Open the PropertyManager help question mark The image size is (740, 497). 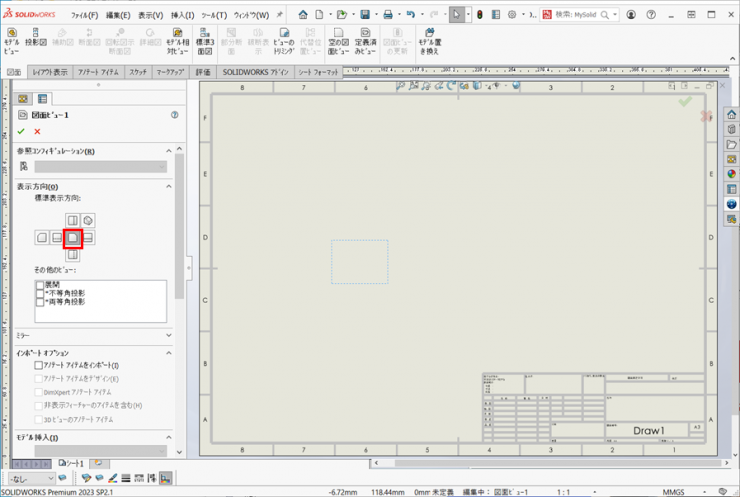tap(174, 115)
